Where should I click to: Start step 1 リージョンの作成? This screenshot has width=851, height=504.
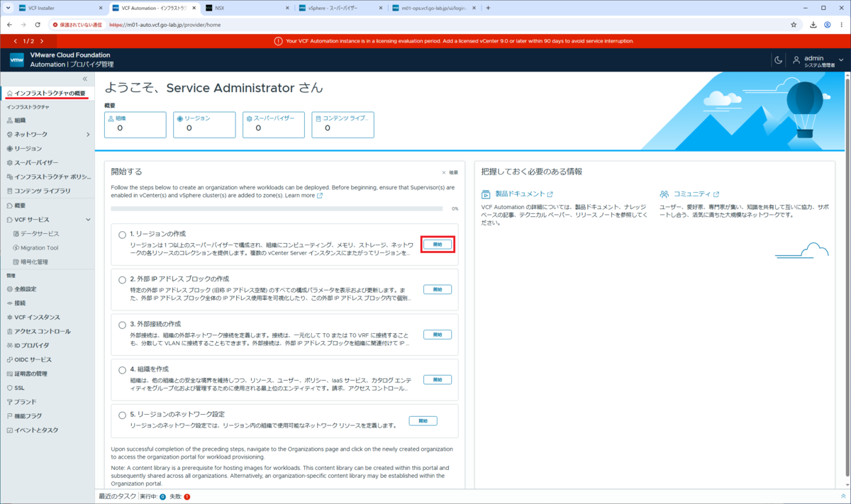click(x=438, y=244)
